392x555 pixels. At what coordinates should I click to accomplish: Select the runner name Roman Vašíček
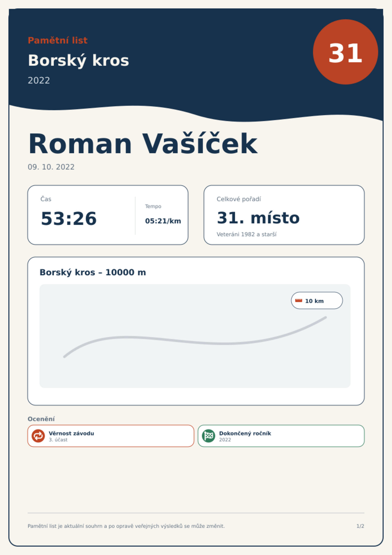tap(143, 144)
